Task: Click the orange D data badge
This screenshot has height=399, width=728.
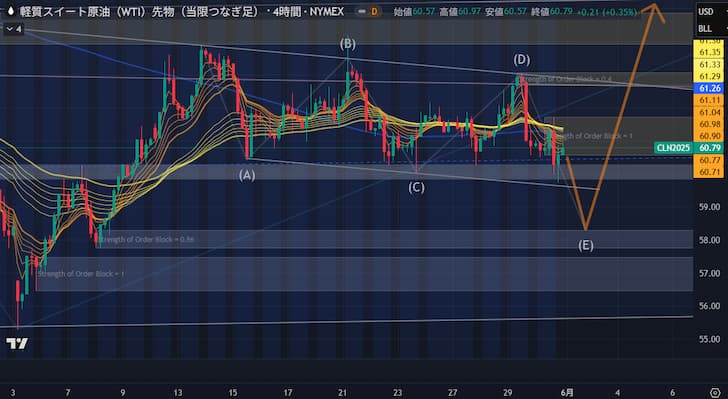Action: point(374,12)
